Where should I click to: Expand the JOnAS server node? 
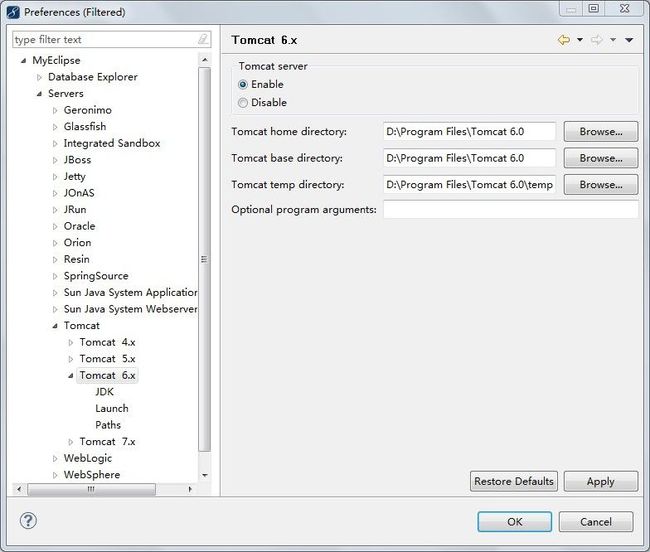(55, 193)
